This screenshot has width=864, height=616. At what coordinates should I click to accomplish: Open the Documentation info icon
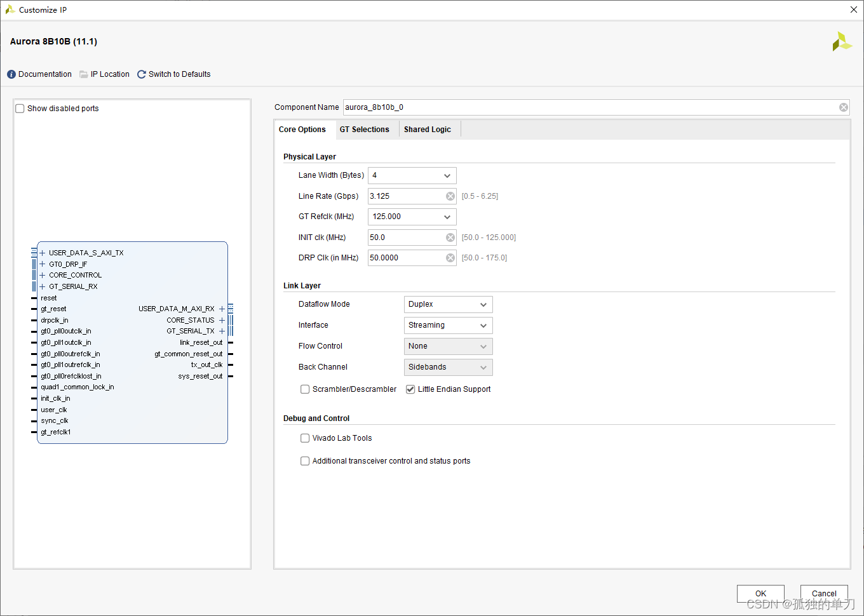pyautogui.click(x=11, y=74)
